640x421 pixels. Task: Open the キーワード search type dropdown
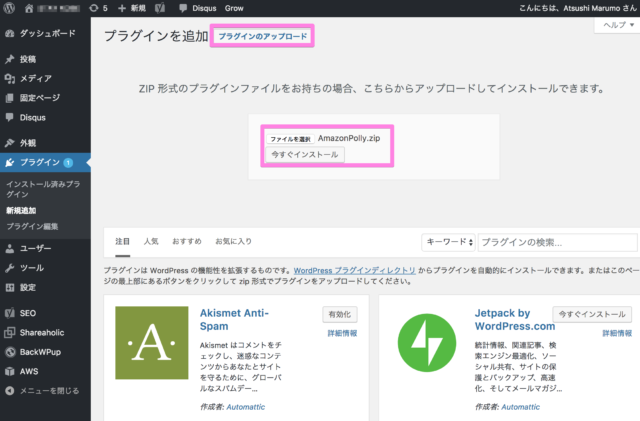coord(448,242)
